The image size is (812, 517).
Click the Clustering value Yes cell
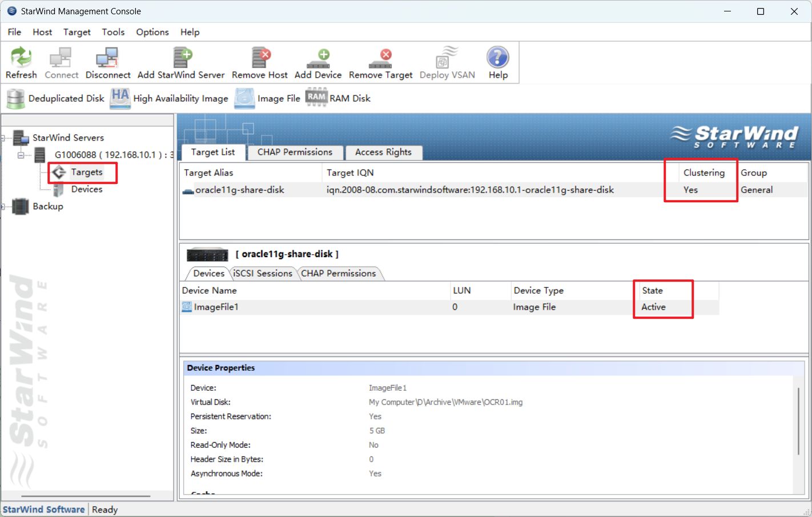tap(690, 190)
